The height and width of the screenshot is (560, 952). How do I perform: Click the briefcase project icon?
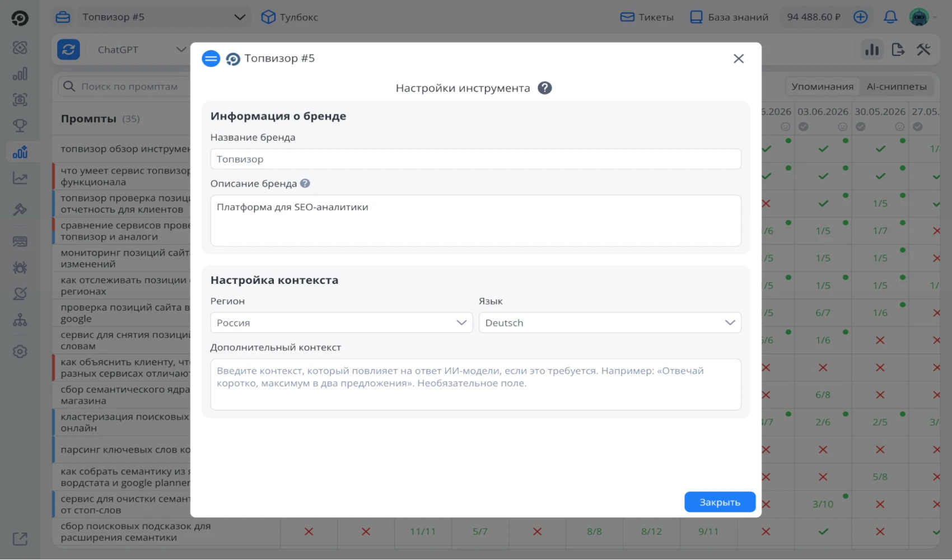click(x=63, y=17)
